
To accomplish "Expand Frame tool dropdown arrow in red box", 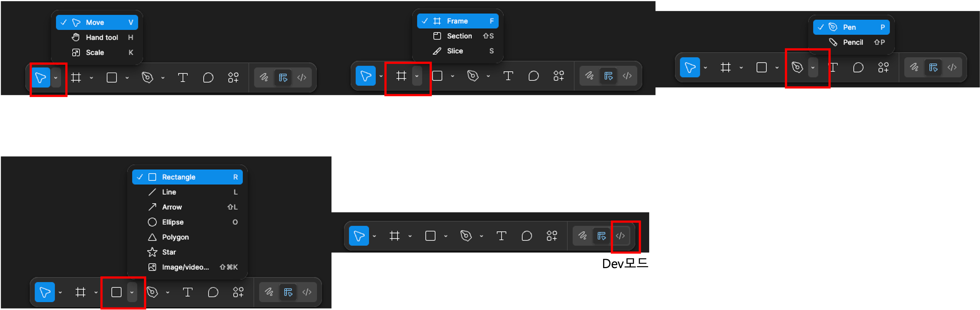I will coord(417,76).
